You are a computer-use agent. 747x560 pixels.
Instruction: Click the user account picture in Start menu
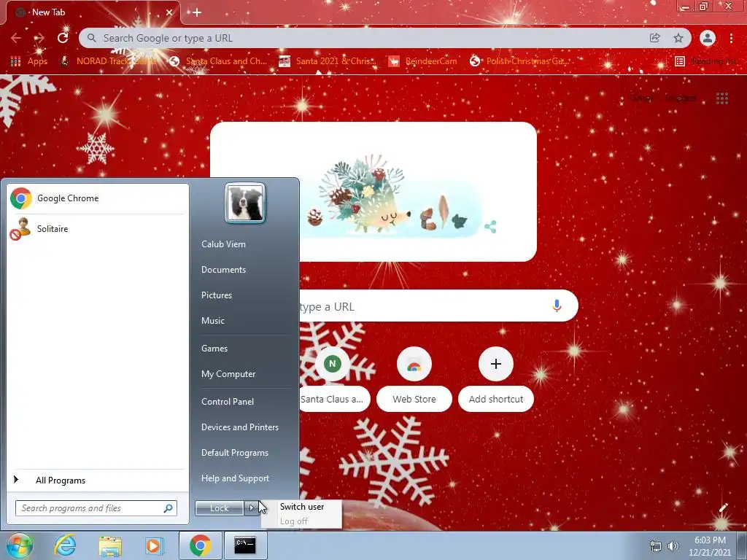(x=245, y=203)
